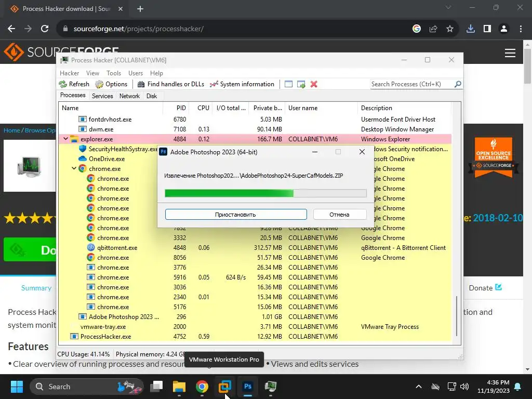Click the SourceForge logo
The width and height of the screenshot is (532, 399).
point(61,52)
